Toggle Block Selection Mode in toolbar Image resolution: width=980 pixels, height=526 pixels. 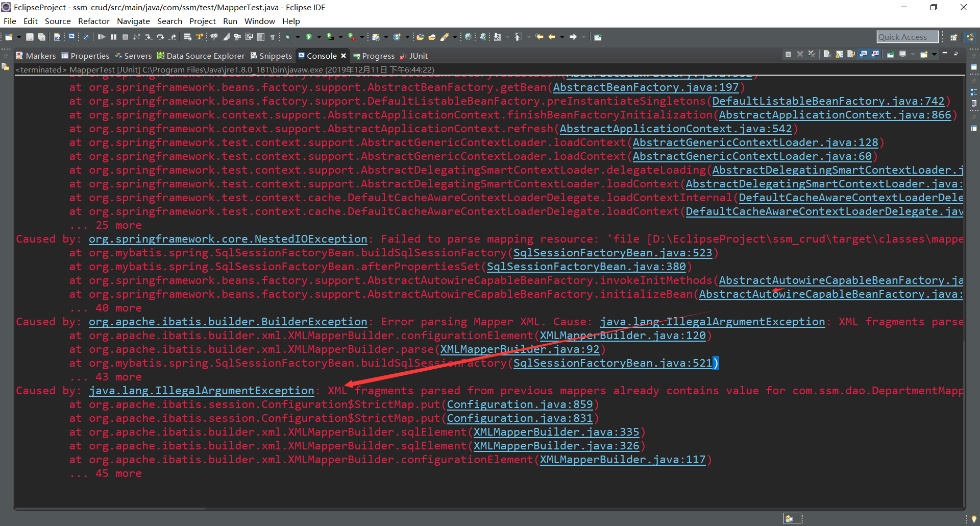click(x=261, y=37)
